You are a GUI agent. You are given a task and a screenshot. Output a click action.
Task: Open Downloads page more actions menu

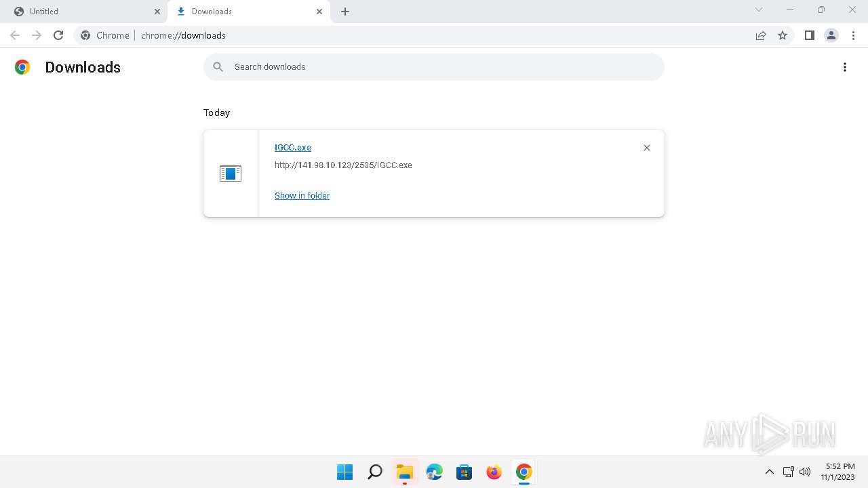point(845,67)
